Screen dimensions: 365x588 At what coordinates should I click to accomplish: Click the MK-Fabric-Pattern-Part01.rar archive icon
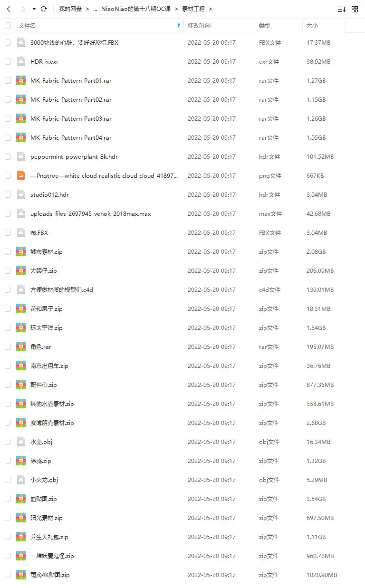coord(21,80)
